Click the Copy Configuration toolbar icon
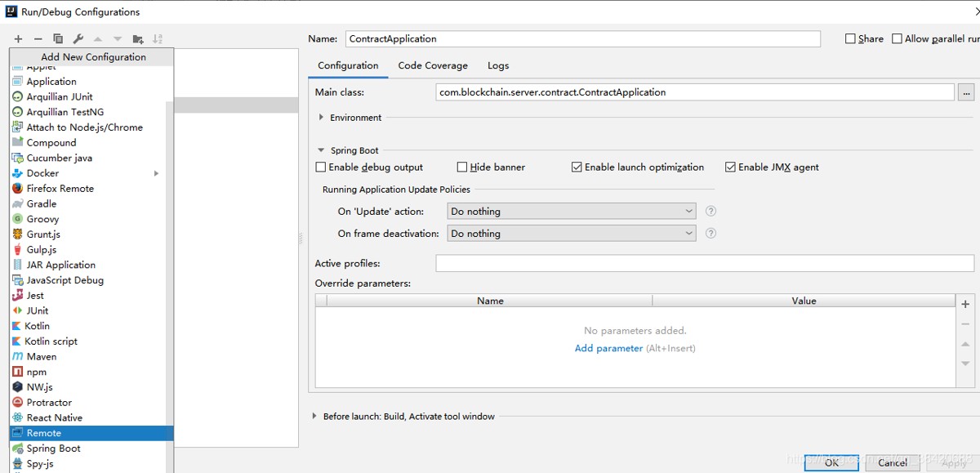Screen dimensions: 980x473 58,38
